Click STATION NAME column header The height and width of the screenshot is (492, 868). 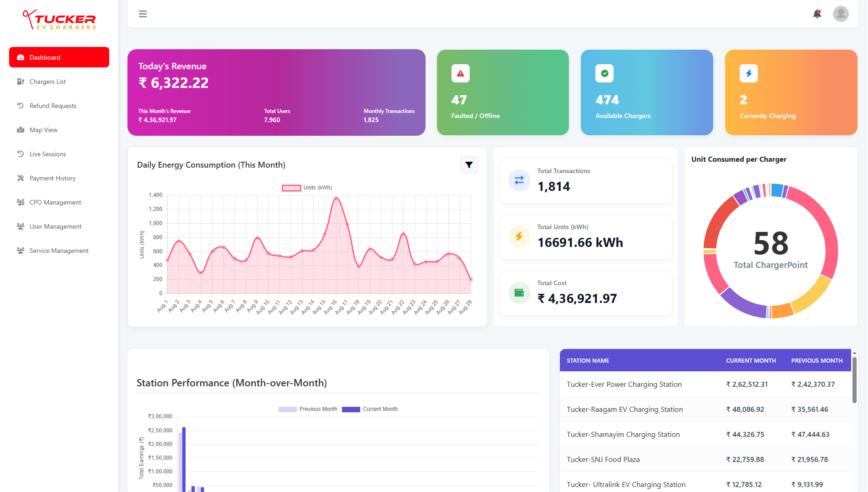tap(588, 360)
